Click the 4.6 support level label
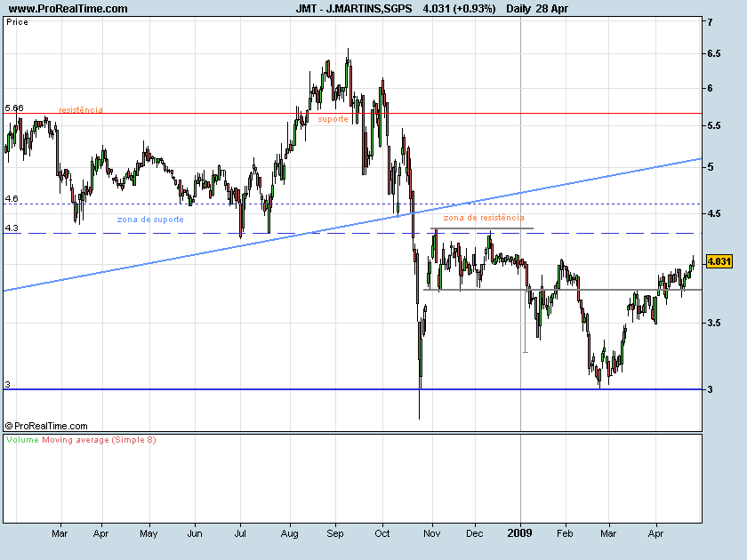747x560 pixels. coord(12,198)
